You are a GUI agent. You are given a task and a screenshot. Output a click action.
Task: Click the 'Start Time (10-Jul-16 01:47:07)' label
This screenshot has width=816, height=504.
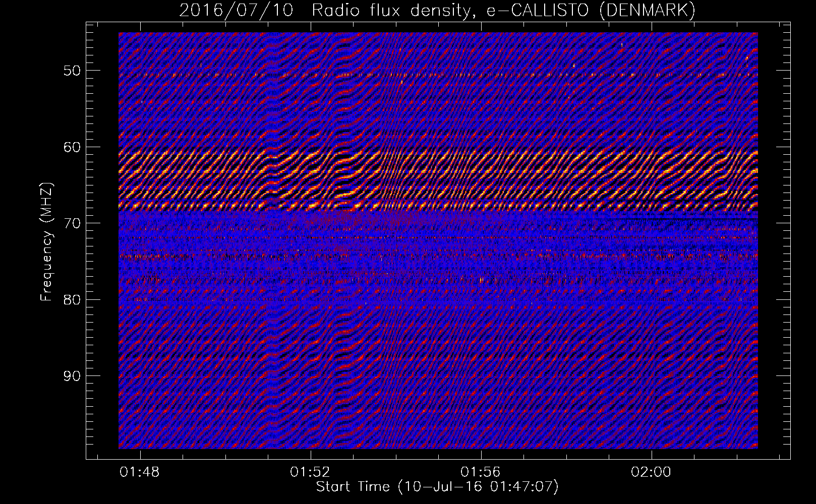click(437, 487)
